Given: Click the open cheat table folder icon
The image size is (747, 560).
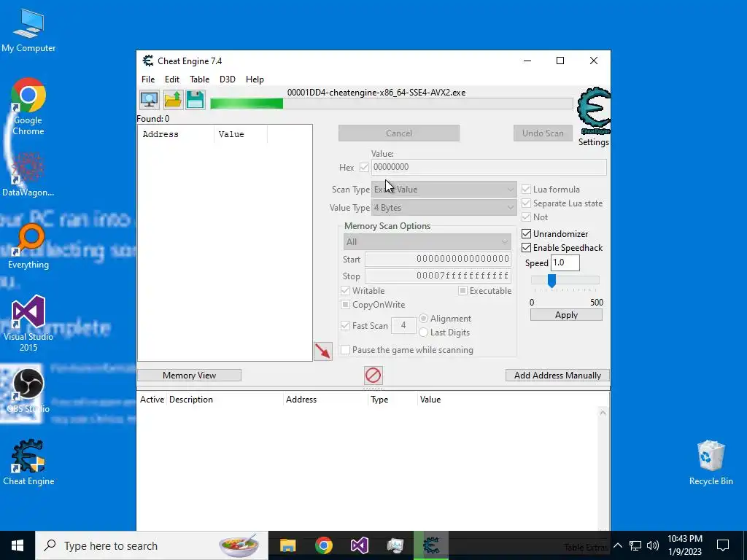Looking at the screenshot, I should tap(172, 100).
